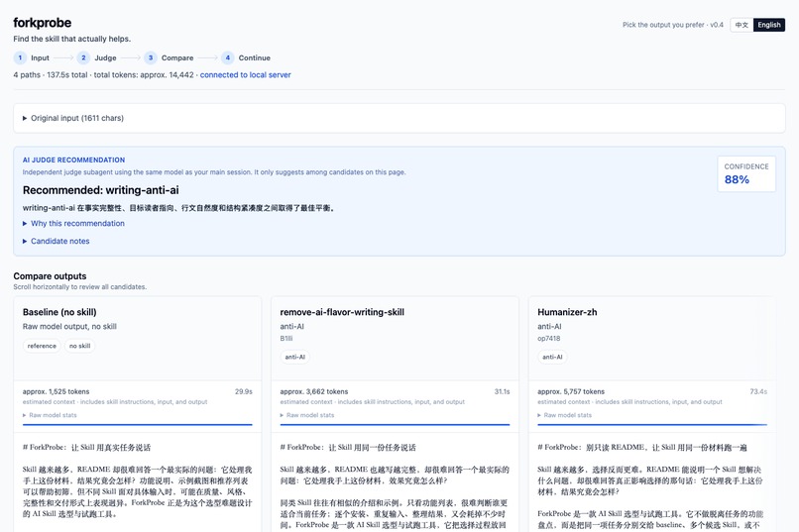Screen dimensions: 799x532
Task: Click the 73.4s duration value
Action: [x=758, y=391]
